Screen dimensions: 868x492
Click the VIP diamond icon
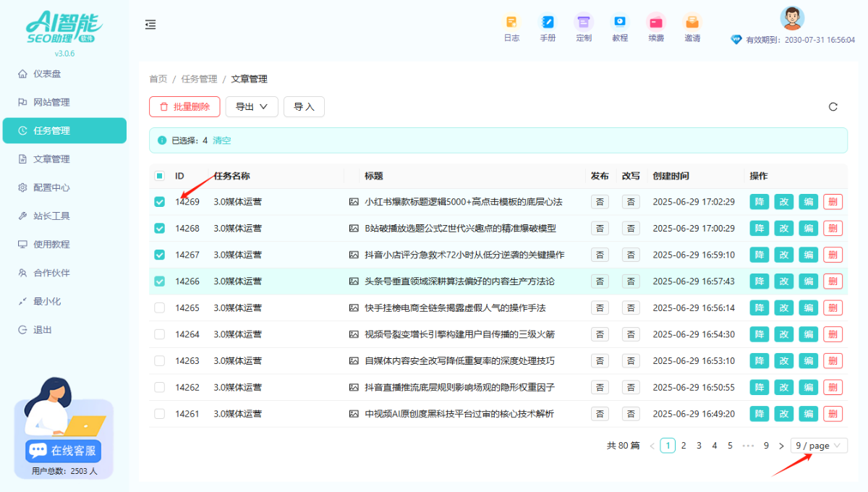tap(736, 40)
